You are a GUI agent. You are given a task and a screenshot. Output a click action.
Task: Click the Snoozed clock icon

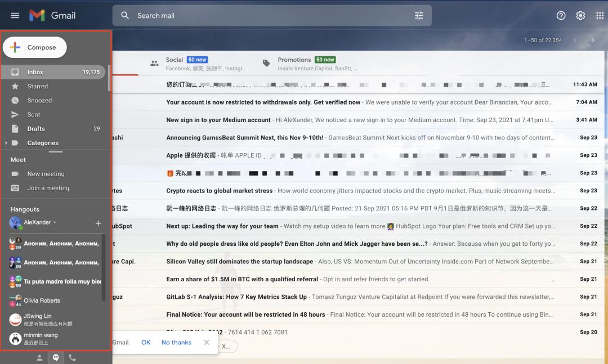pos(15,100)
